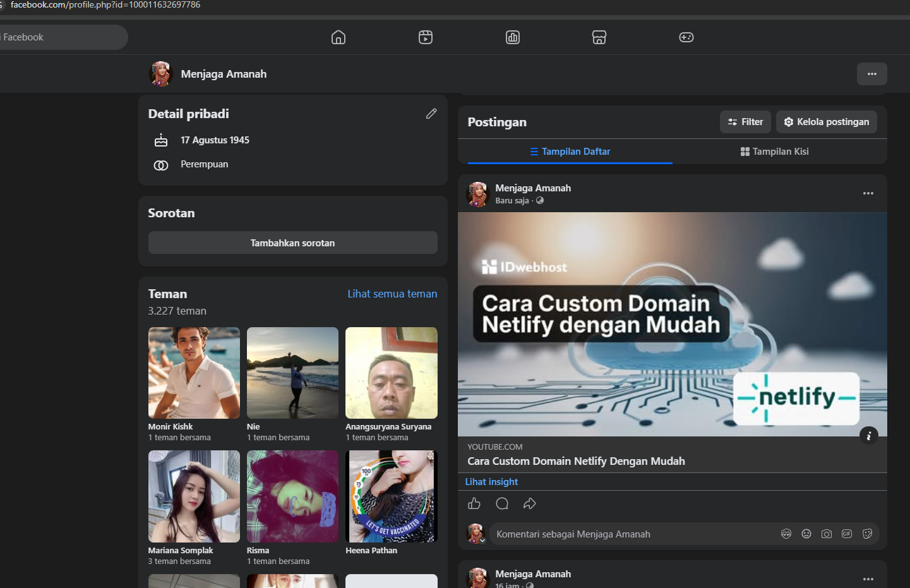Click the 17 Agustus 1945 birthday text
This screenshot has width=910, height=588.
coord(215,140)
